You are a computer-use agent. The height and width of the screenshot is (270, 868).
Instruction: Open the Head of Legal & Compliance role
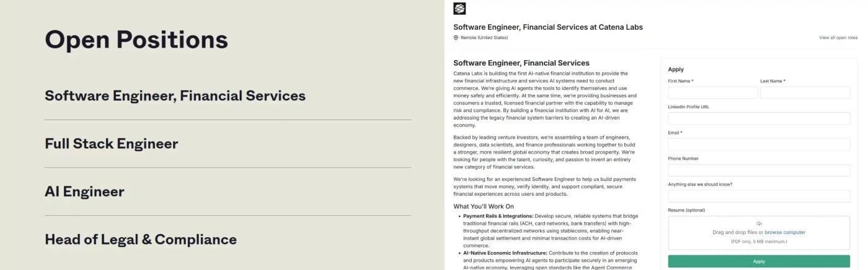[140, 240]
